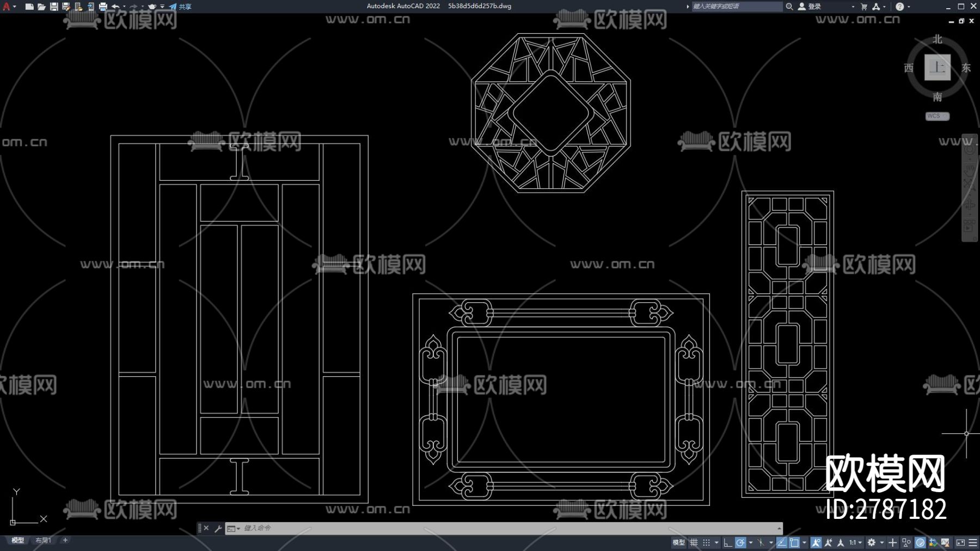Click 南 south on the ViewCube compass

click(x=938, y=97)
